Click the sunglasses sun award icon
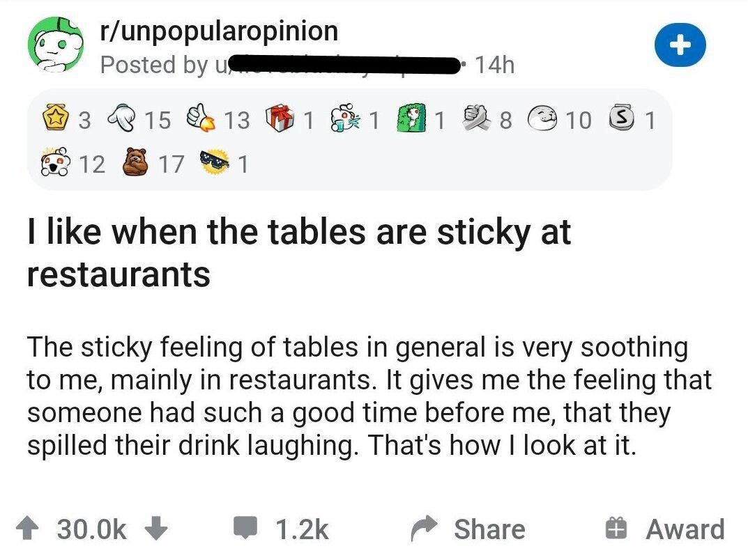 (x=216, y=164)
